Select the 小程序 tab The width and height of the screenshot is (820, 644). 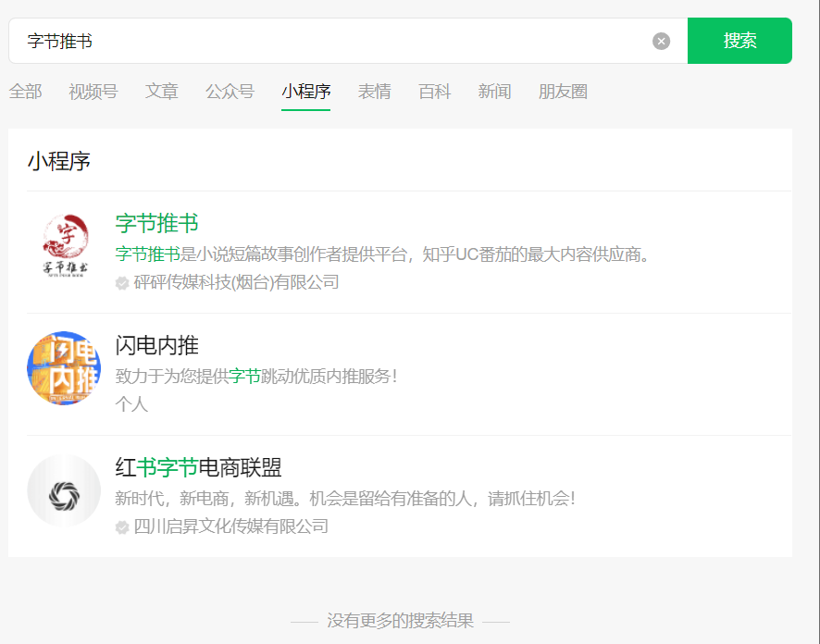click(x=306, y=92)
